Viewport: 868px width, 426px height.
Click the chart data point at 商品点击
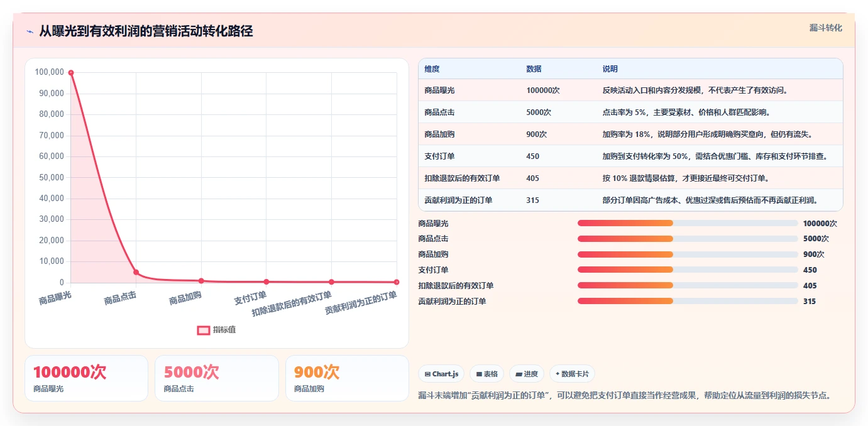point(136,272)
